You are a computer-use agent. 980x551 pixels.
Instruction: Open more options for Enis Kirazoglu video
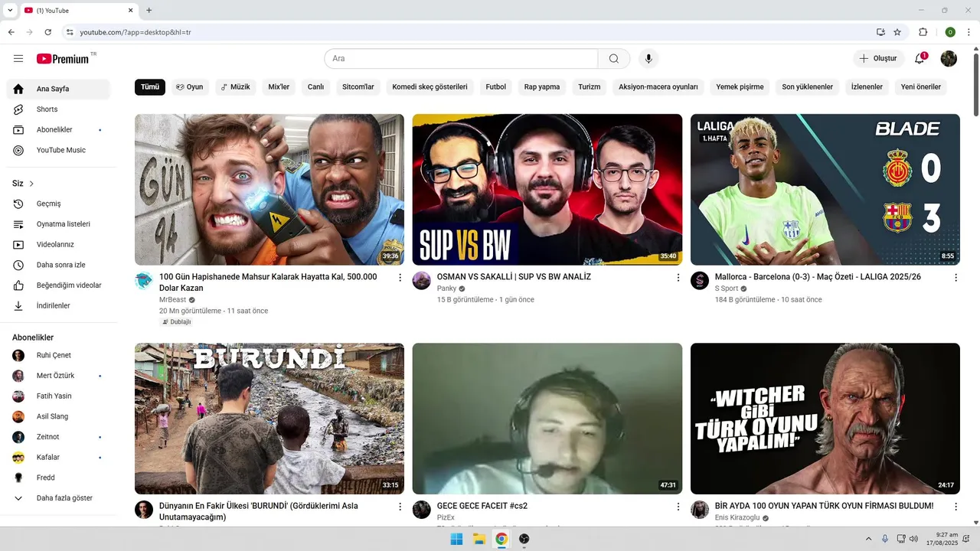(955, 507)
